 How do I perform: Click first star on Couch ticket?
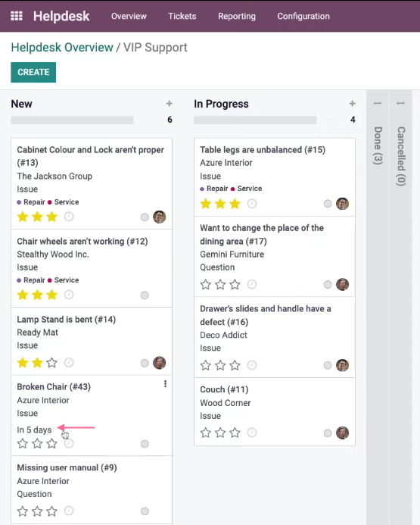(205, 433)
